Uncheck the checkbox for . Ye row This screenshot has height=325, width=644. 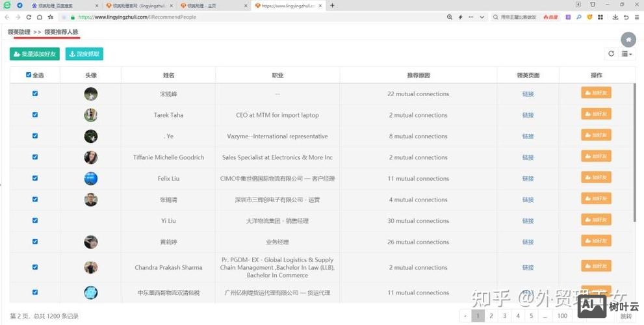point(35,136)
